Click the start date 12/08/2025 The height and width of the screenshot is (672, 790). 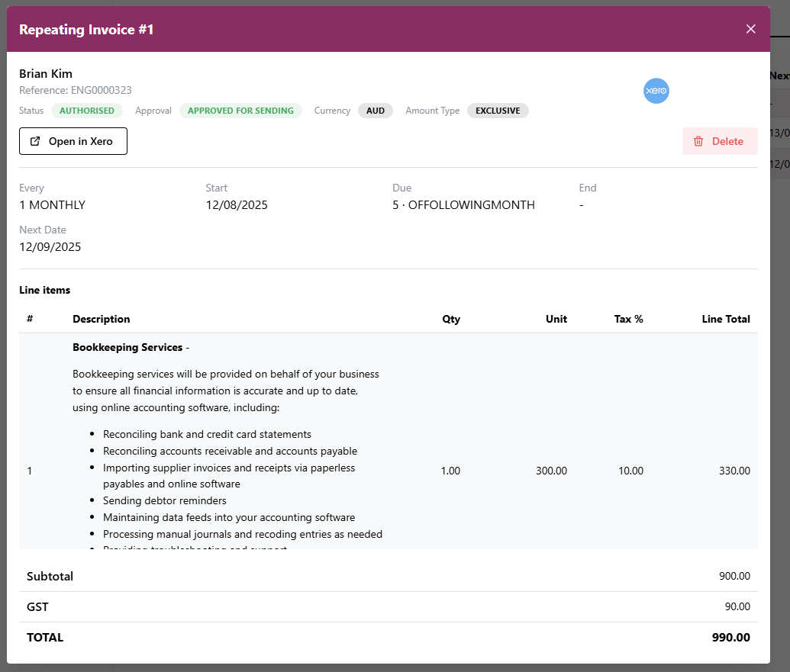[x=237, y=205]
